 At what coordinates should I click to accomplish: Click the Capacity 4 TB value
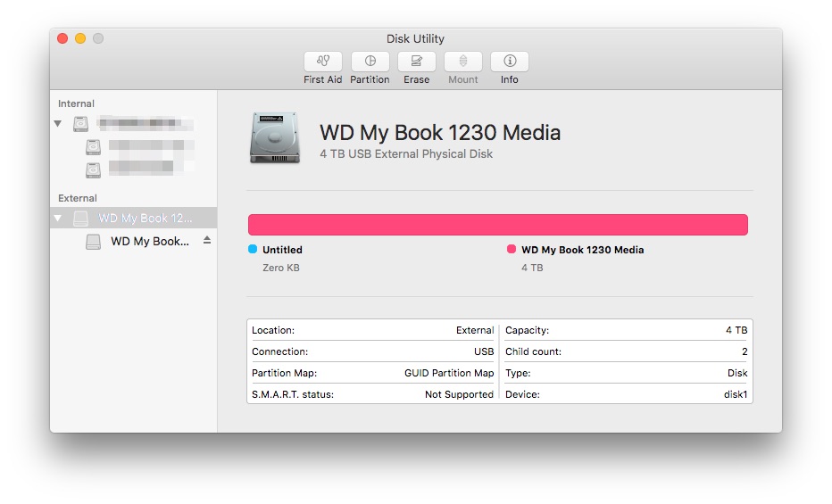tap(736, 330)
